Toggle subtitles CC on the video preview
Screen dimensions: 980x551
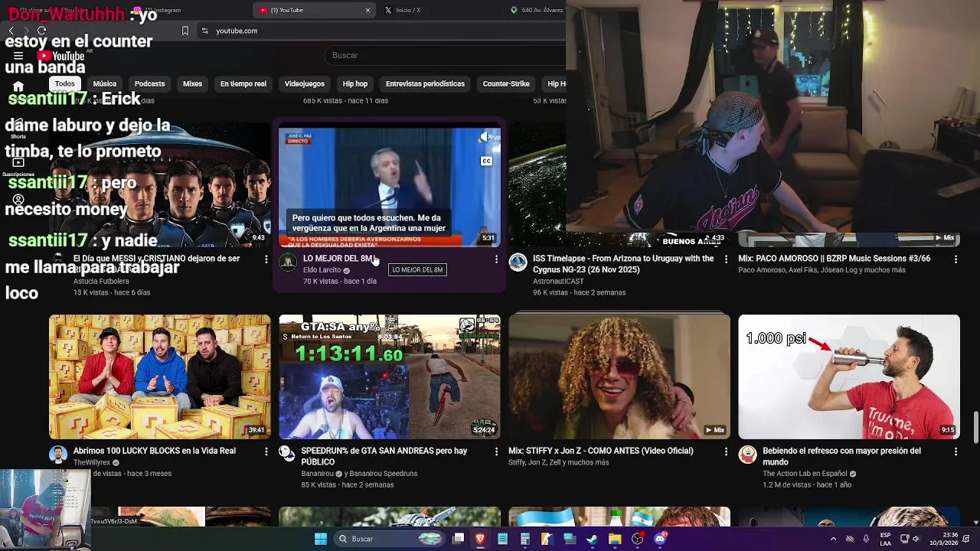[x=486, y=161]
